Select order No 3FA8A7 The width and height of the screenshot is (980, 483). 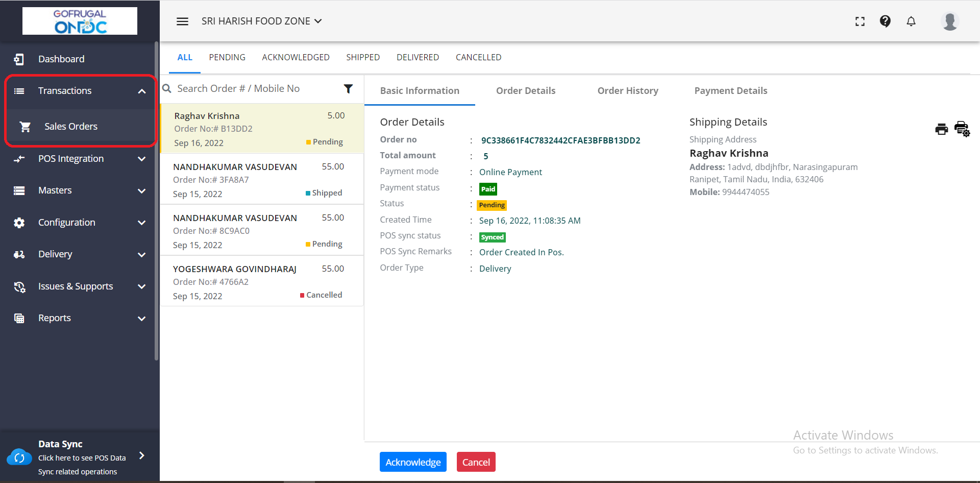pyautogui.click(x=262, y=179)
